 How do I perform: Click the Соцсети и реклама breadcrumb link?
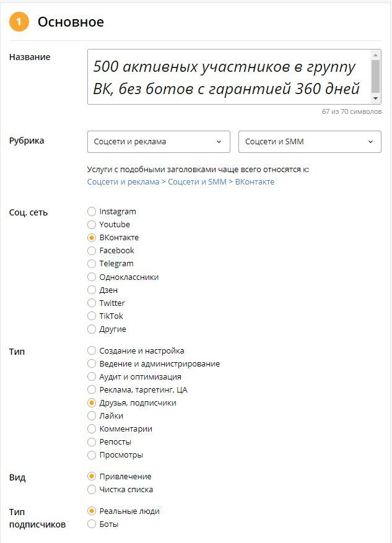click(116, 182)
